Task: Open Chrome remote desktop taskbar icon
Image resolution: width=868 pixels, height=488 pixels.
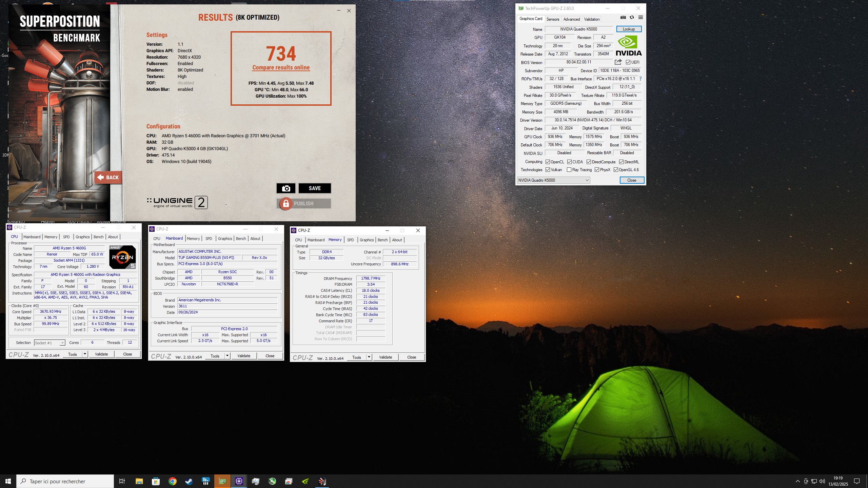Action: [x=289, y=481]
